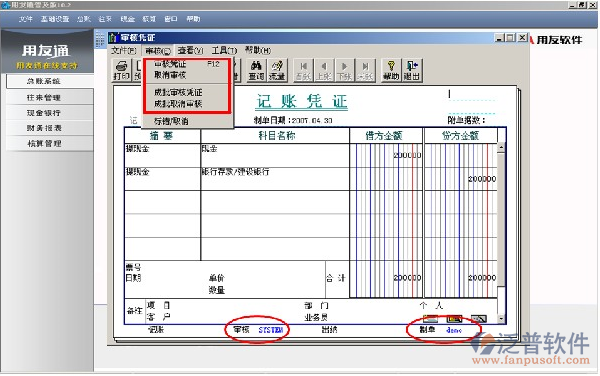This screenshot has width=600, height=376.
Task: Go to first voucher (首张) icon
Action: click(303, 70)
